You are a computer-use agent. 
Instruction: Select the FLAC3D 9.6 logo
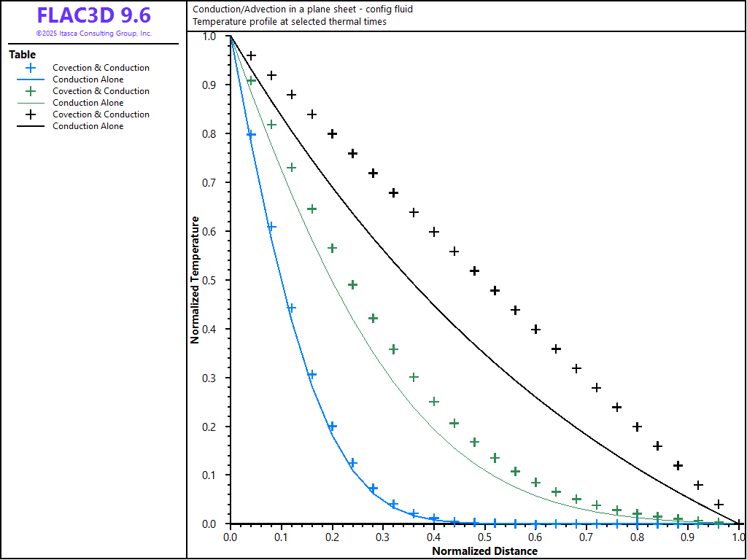[x=93, y=16]
